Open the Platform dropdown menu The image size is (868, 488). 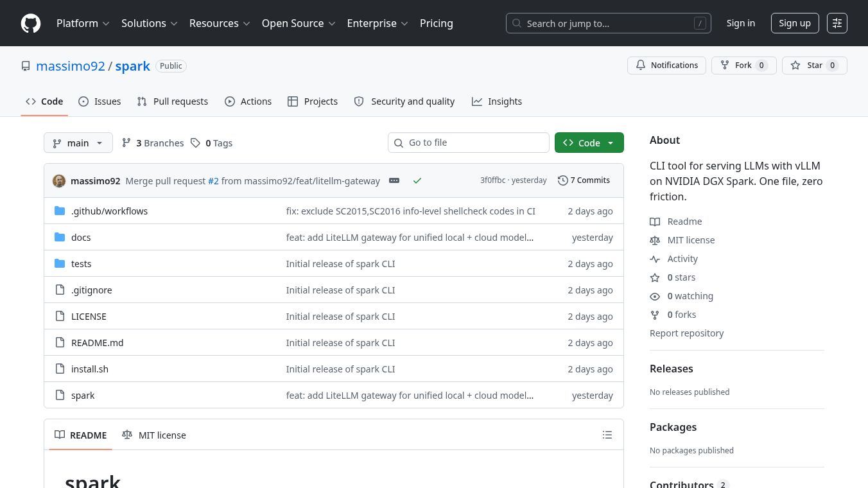tap(83, 23)
